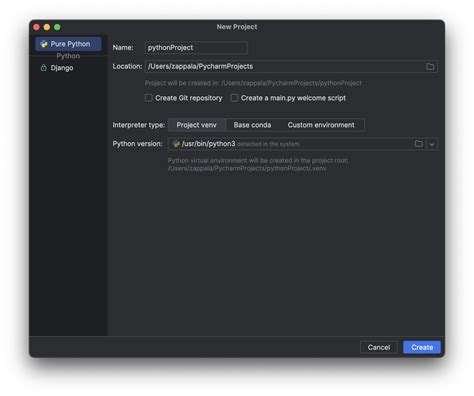Choose Project venv interpreter type
The width and height of the screenshot is (474, 396).
(x=197, y=125)
